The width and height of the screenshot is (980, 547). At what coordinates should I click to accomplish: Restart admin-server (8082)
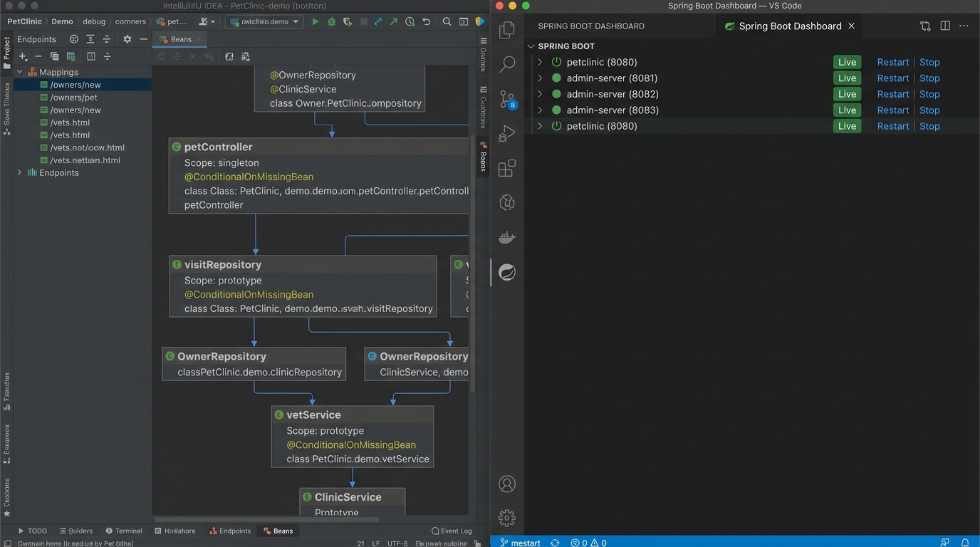(x=893, y=94)
